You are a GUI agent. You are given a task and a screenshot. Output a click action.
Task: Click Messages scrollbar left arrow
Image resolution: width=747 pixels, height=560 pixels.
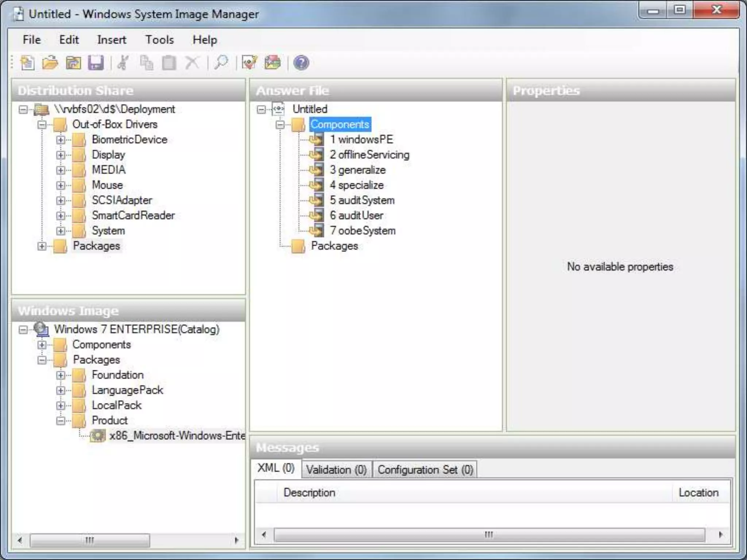click(264, 535)
